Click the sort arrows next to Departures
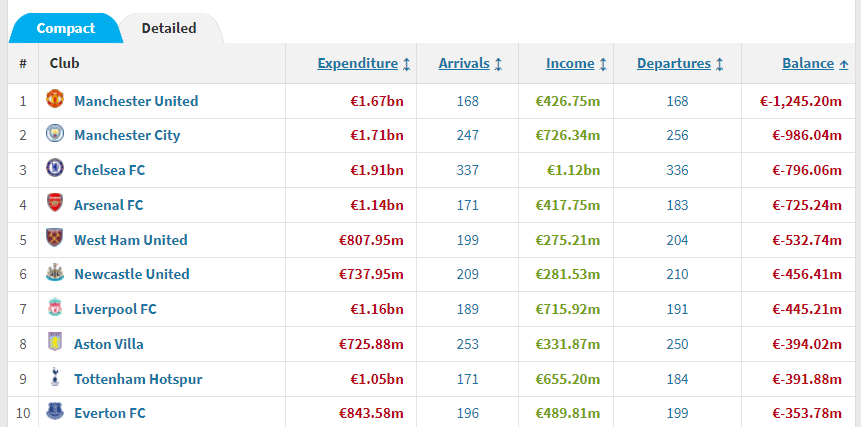 (x=719, y=64)
